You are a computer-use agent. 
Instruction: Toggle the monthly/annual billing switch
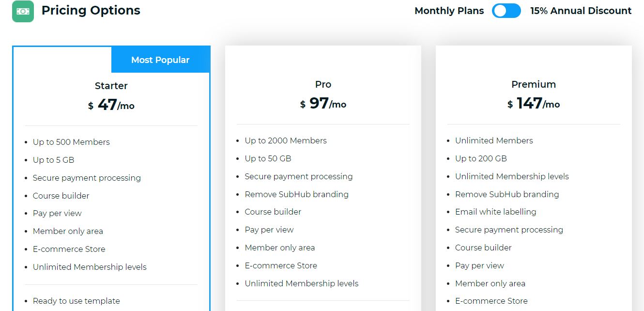tap(506, 11)
